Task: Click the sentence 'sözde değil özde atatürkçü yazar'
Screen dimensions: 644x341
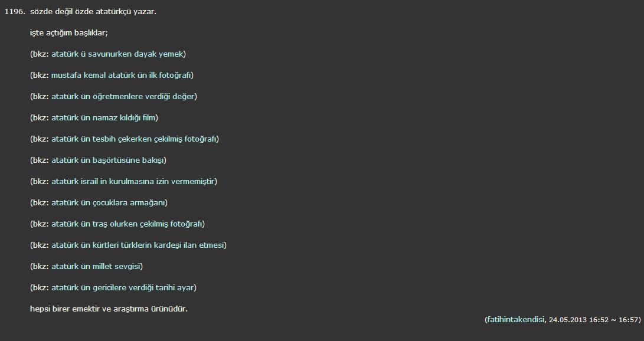Action: click(93, 11)
